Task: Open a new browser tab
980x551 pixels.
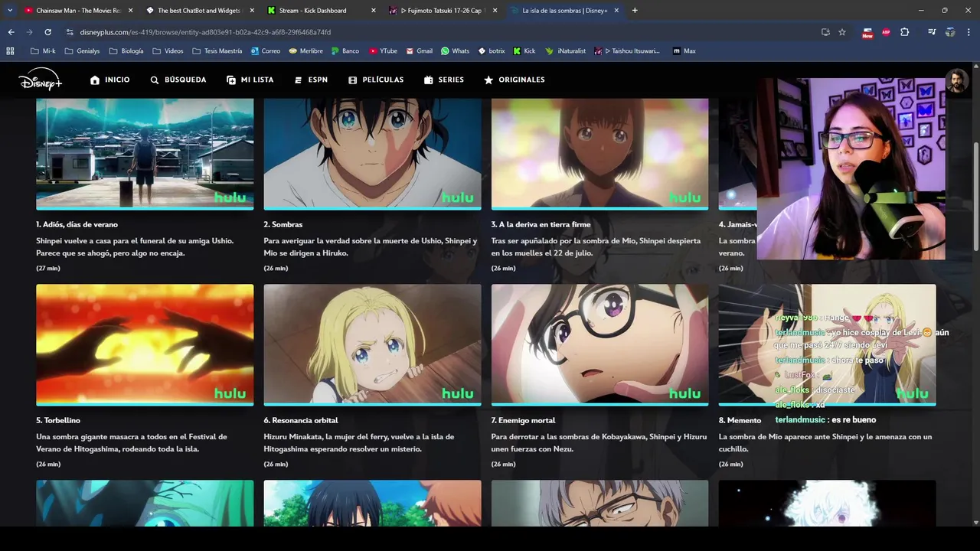Action: point(635,11)
